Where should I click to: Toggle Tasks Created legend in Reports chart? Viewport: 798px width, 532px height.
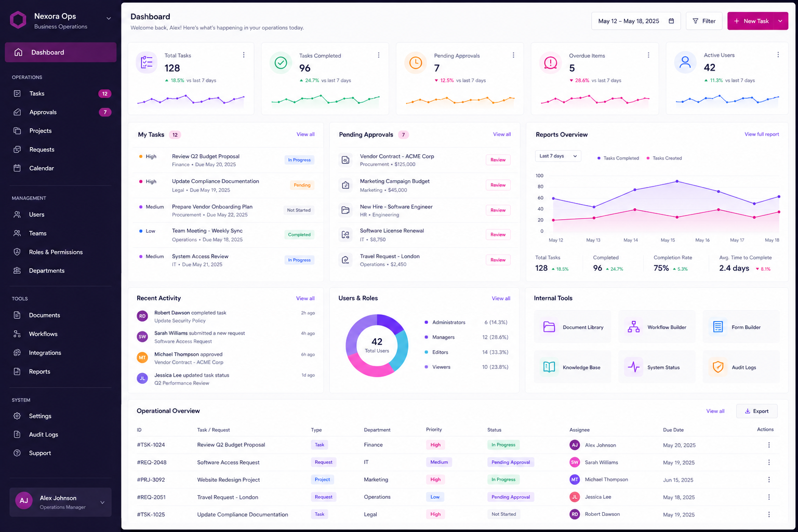[664, 158]
